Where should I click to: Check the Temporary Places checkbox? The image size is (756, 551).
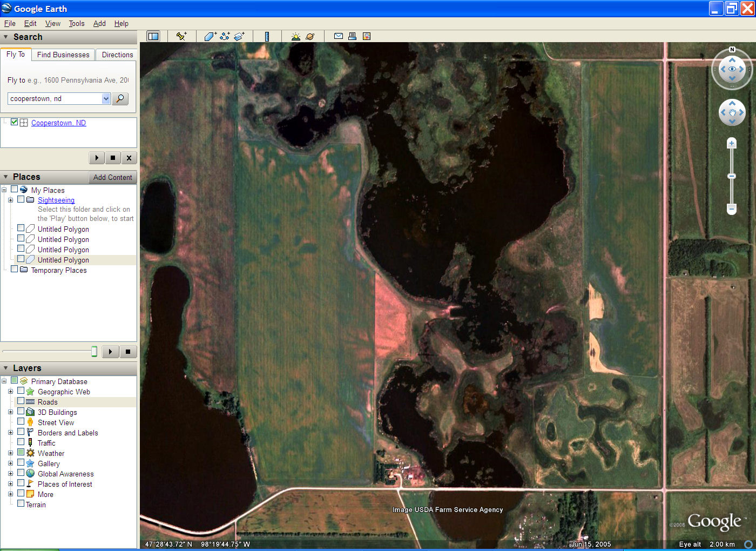click(15, 269)
